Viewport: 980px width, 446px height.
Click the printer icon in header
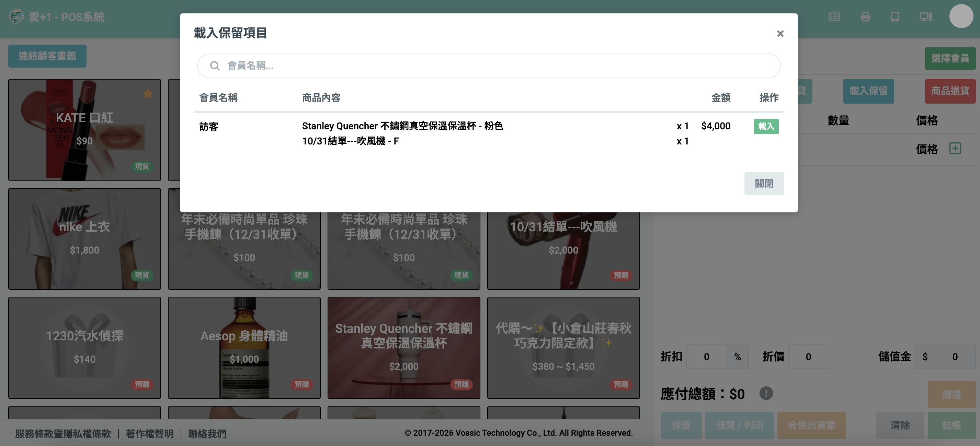865,17
